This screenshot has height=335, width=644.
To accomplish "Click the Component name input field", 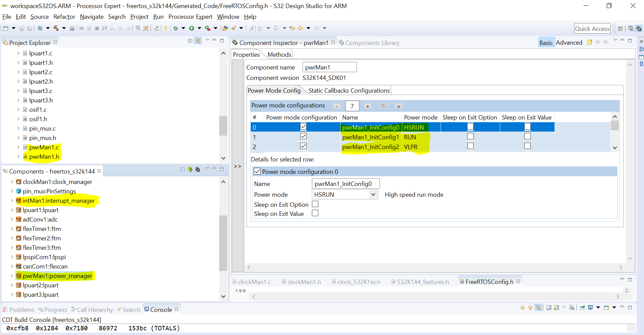I will click(329, 67).
